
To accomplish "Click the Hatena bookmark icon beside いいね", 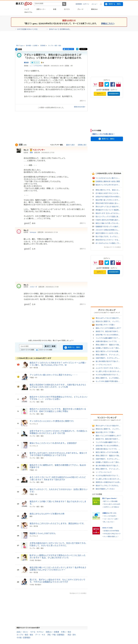I will (x=77, y=49).
